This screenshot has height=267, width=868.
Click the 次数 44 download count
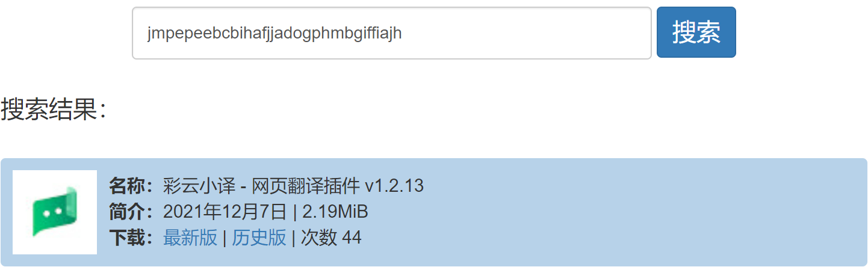(331, 238)
